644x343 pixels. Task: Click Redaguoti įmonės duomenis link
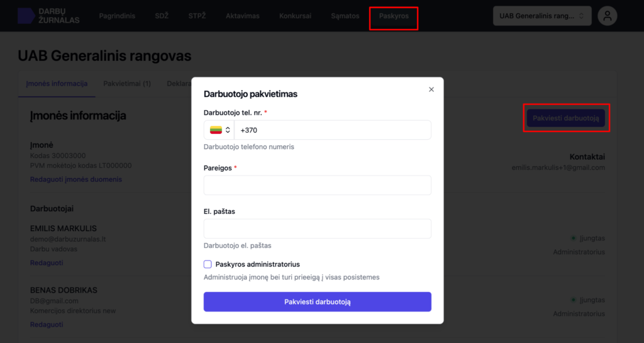tap(76, 179)
